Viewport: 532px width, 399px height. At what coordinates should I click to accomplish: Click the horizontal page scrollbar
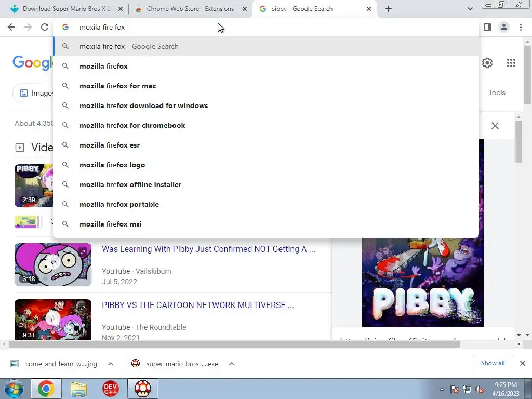[234, 344]
